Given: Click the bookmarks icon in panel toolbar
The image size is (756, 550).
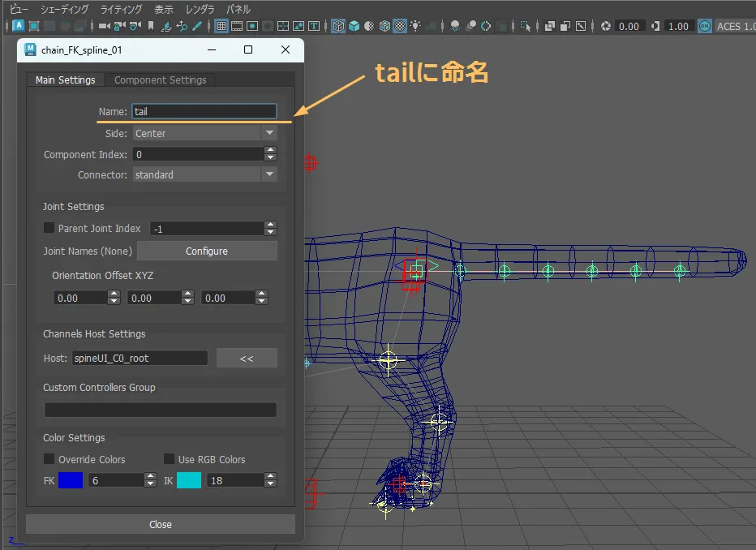Looking at the screenshot, I should pyautogui.click(x=151, y=26).
